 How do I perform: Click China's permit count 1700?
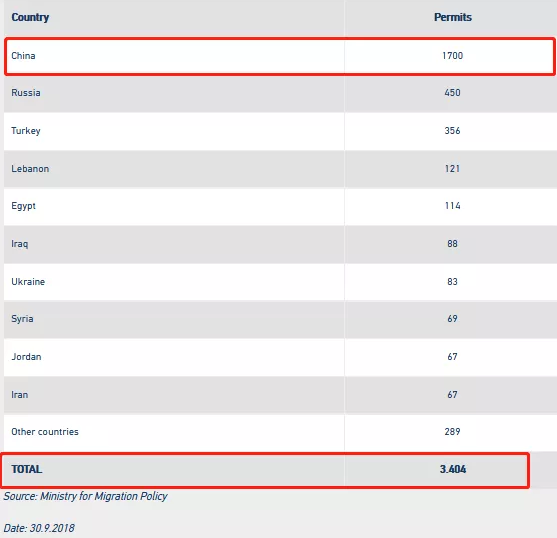pyautogui.click(x=453, y=56)
